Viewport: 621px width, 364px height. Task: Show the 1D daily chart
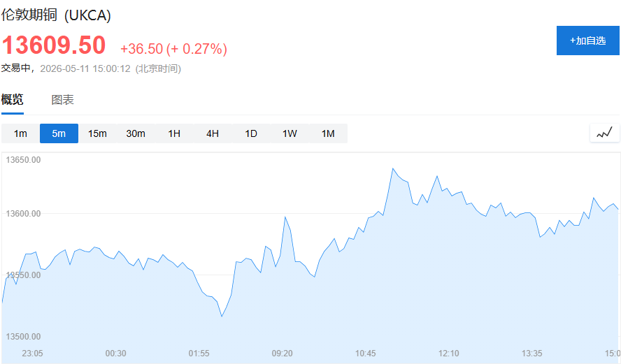tap(251, 133)
